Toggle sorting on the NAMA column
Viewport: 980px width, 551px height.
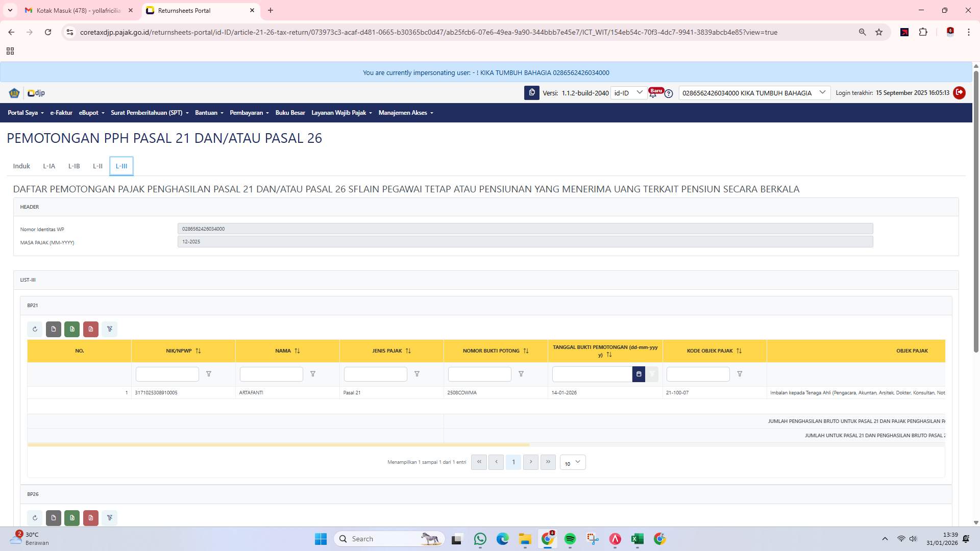pos(297,350)
